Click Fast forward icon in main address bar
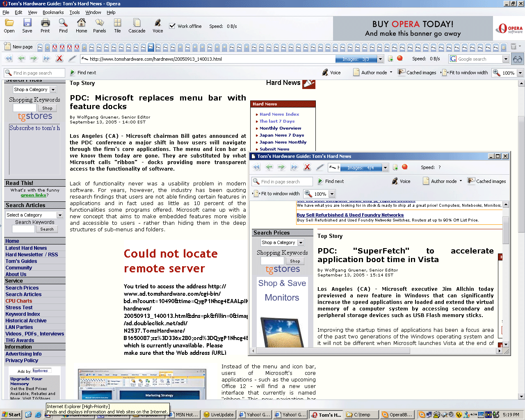Screen dimensions: 525x420 pos(46,59)
